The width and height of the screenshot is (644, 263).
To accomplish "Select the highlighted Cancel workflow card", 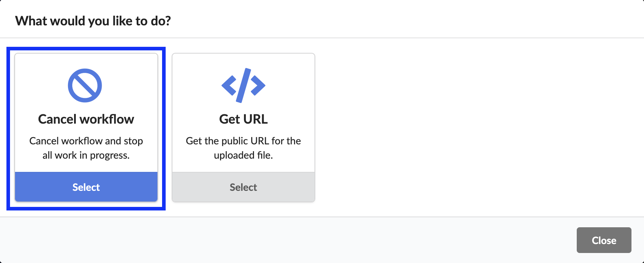I will [86, 128].
